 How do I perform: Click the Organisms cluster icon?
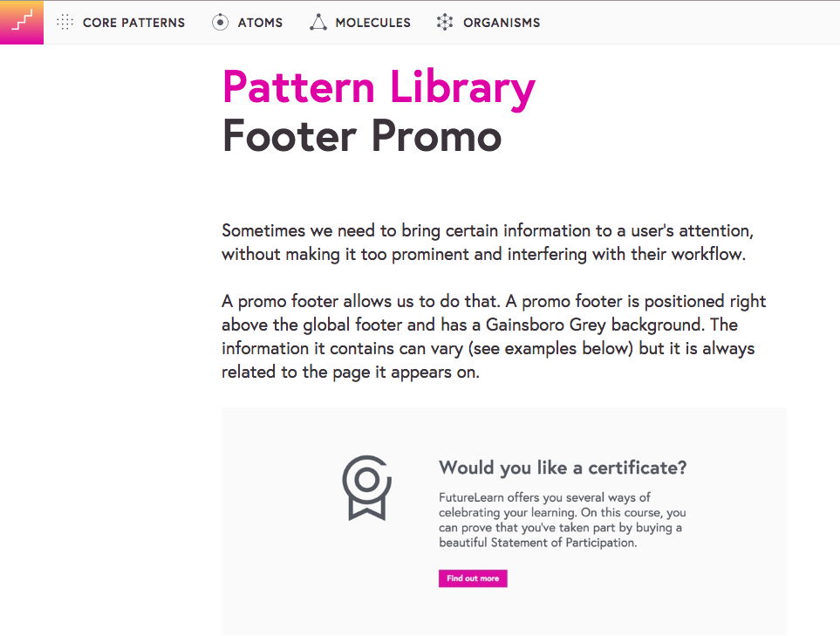click(445, 23)
